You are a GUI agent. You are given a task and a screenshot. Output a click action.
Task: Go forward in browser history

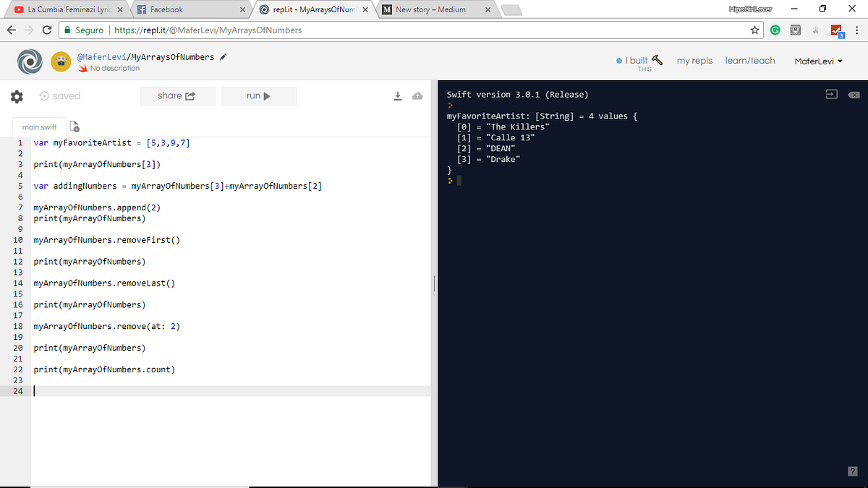(x=29, y=30)
